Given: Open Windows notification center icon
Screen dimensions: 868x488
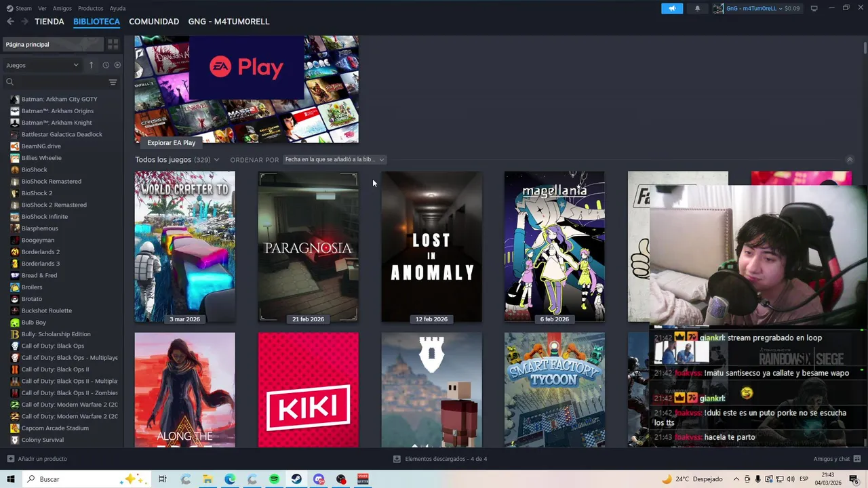Looking at the screenshot, I should click(854, 479).
